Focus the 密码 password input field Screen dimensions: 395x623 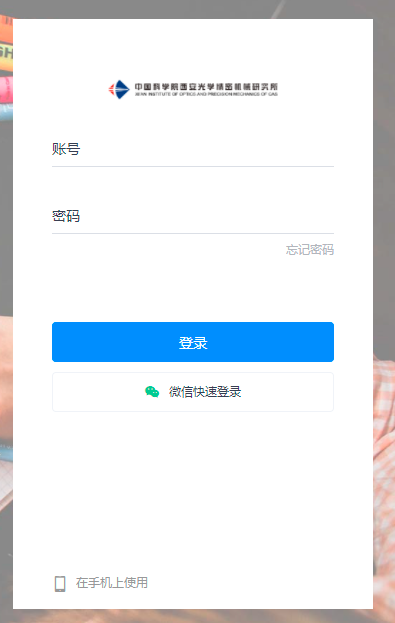tap(193, 217)
